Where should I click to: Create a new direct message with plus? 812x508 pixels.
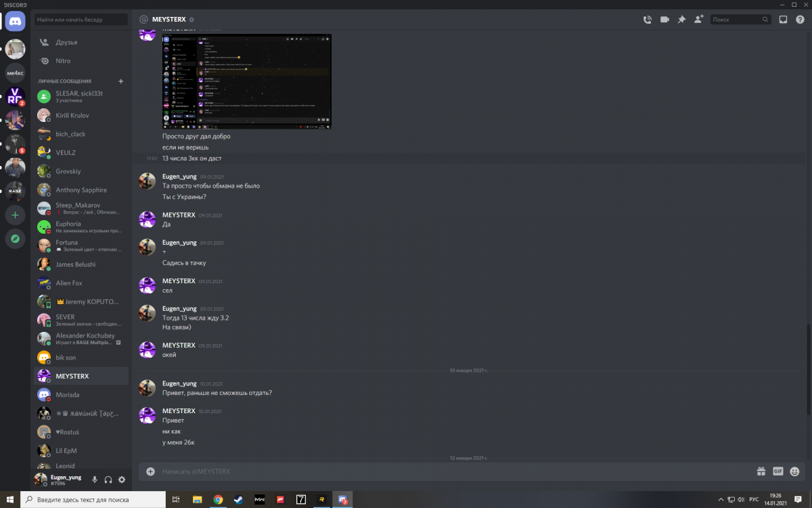pyautogui.click(x=121, y=81)
